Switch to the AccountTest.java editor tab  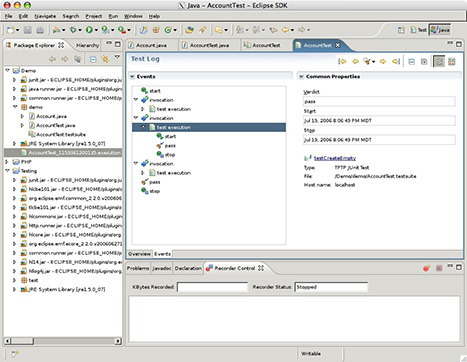[x=209, y=45]
